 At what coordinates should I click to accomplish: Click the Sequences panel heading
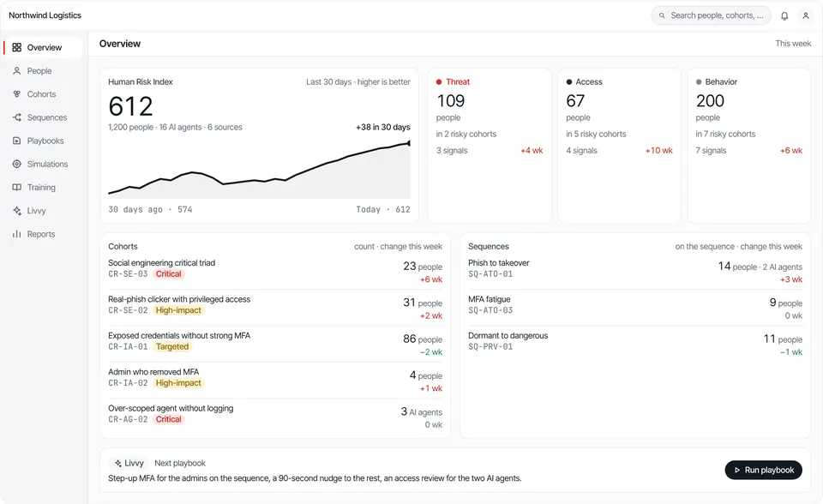pos(489,246)
